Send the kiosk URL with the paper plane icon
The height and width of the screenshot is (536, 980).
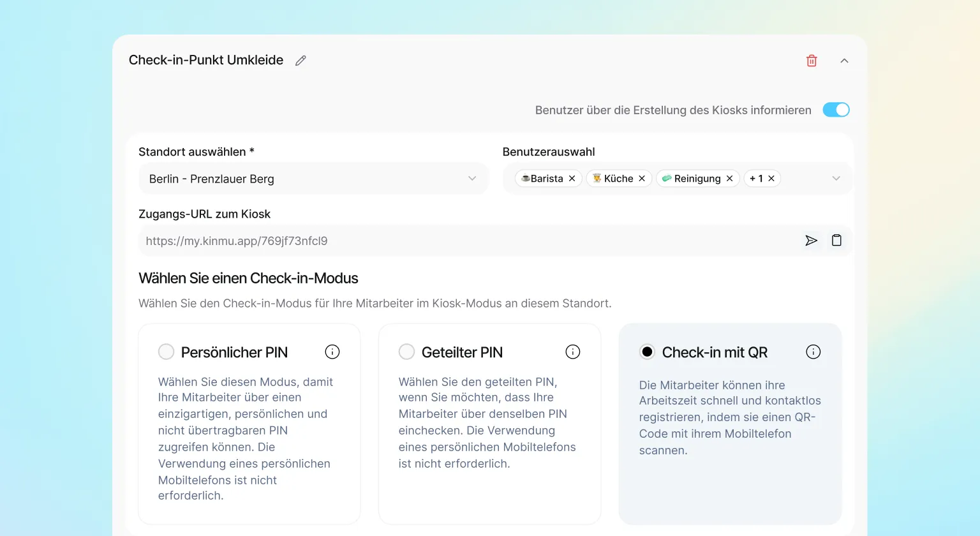(811, 241)
